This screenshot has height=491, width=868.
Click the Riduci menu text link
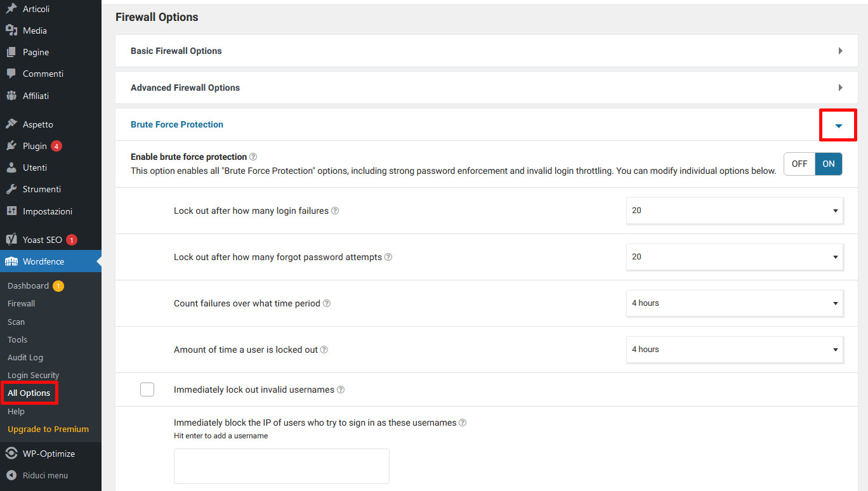pyautogui.click(x=45, y=475)
